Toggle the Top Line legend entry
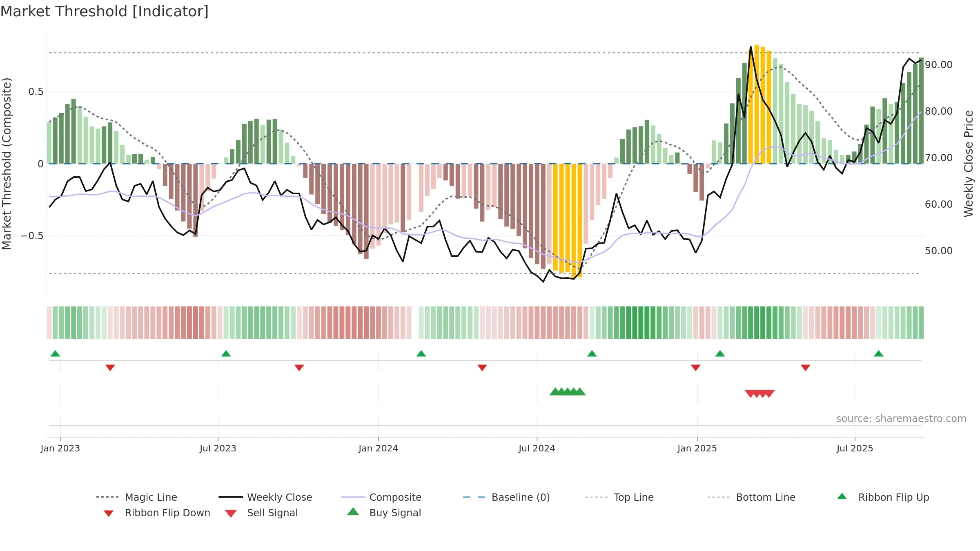 [619, 497]
